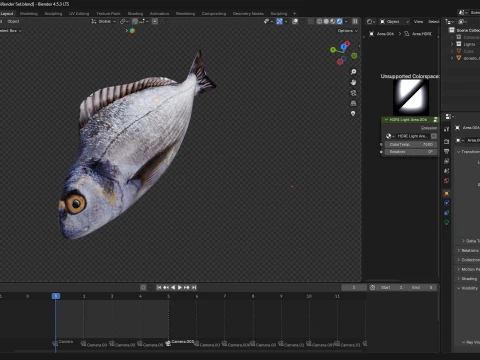The image size is (480, 360).
Task: Adjust the ColorTemp value slider
Action: click(411, 144)
